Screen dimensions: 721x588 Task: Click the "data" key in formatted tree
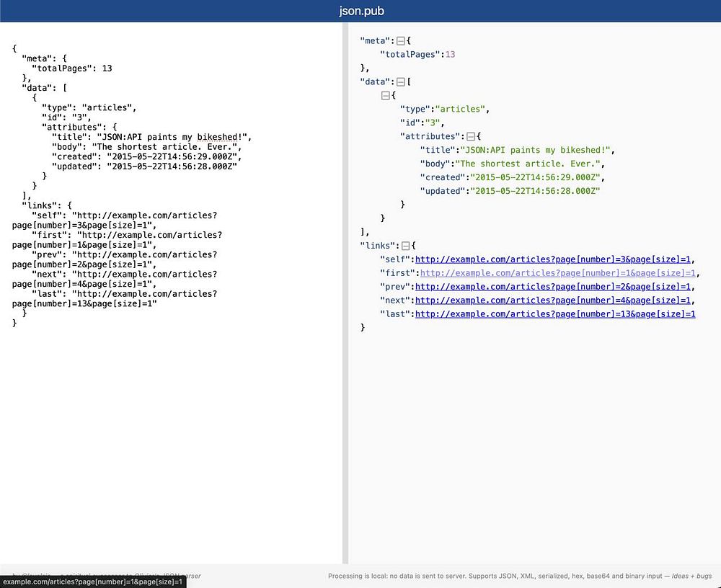[375, 82]
